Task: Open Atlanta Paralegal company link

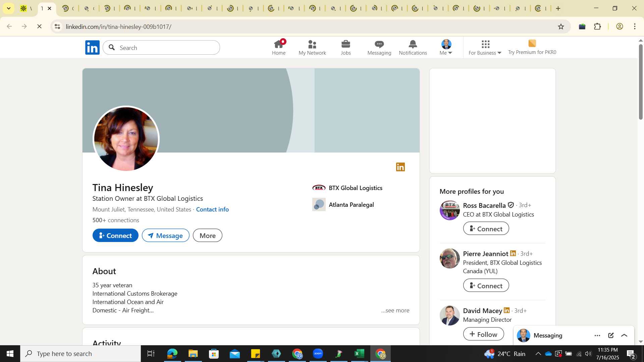Action: [343, 204]
